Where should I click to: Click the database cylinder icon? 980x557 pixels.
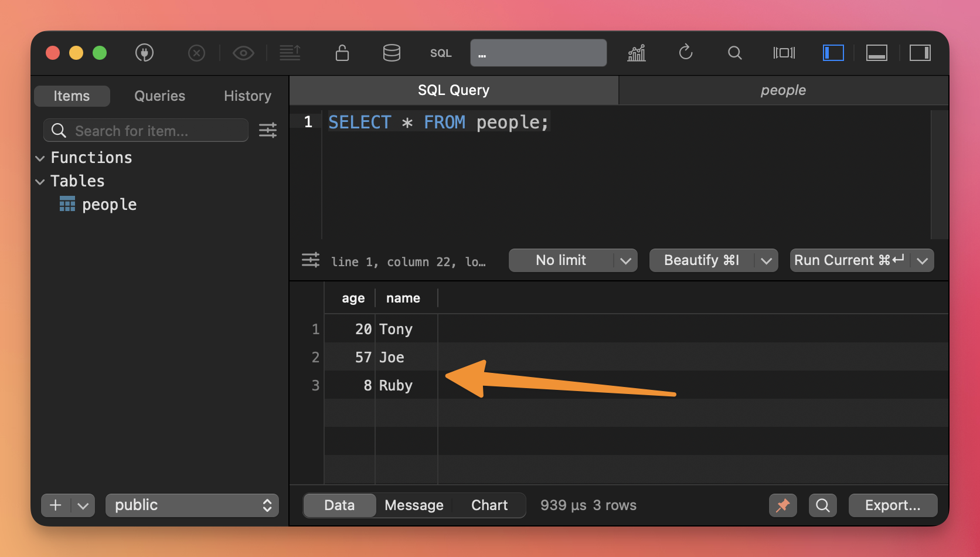(392, 53)
